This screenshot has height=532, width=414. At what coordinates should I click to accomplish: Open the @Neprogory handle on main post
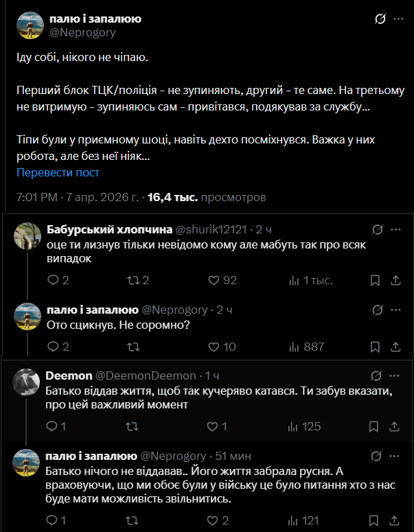pyautogui.click(x=82, y=32)
